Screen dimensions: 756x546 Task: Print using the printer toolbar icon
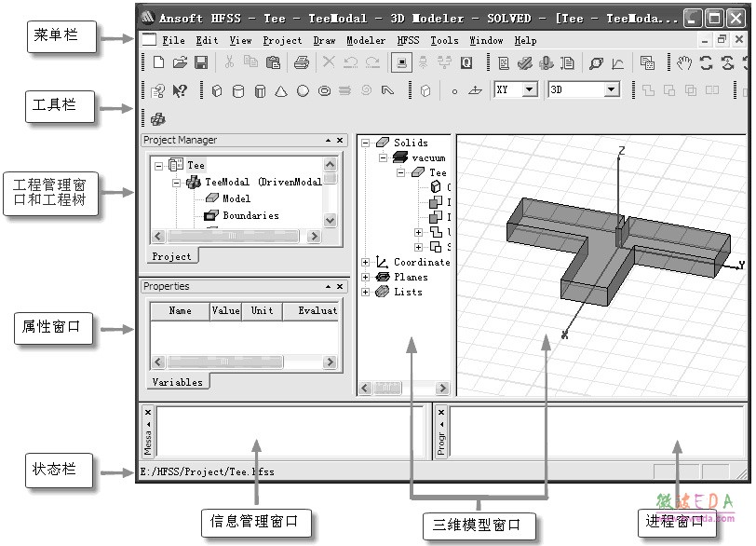coord(302,62)
